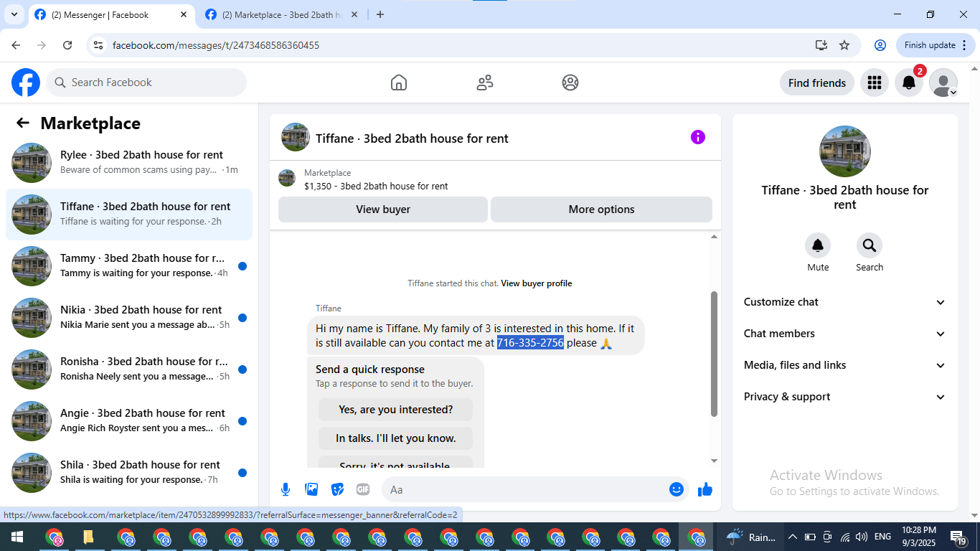This screenshot has height=551, width=980.
Task: Click the Finish update button in Chrome
Action: [x=934, y=45]
